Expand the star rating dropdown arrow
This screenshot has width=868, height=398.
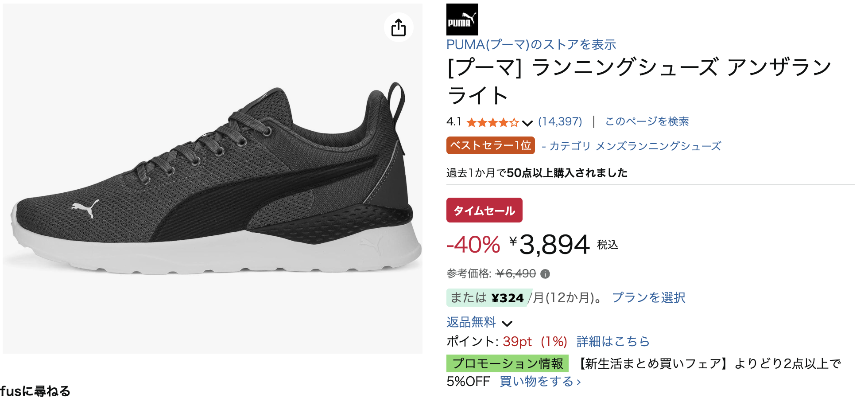(527, 123)
